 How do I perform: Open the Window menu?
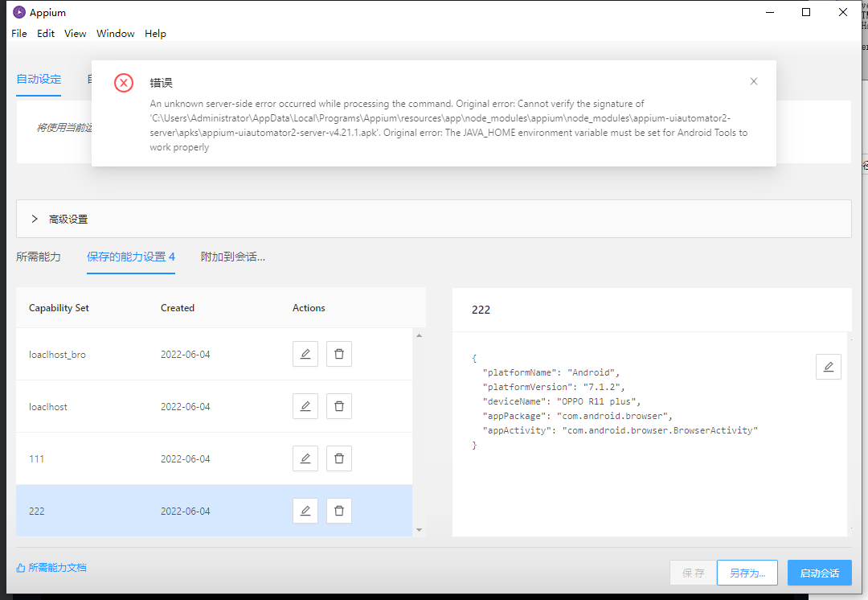(115, 33)
